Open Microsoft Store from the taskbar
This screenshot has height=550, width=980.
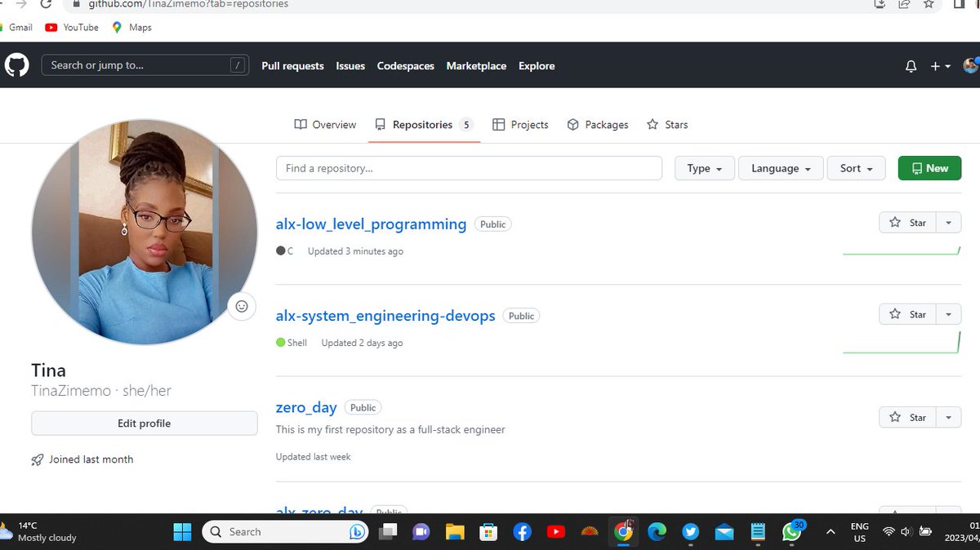click(x=488, y=532)
